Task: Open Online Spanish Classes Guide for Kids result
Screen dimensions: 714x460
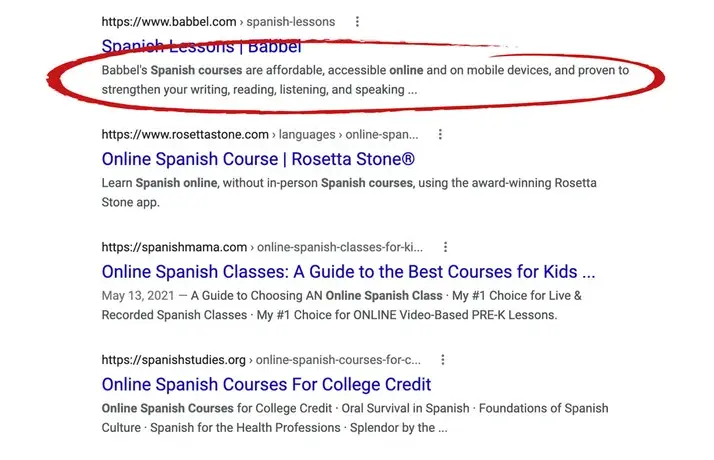Action: [348, 272]
